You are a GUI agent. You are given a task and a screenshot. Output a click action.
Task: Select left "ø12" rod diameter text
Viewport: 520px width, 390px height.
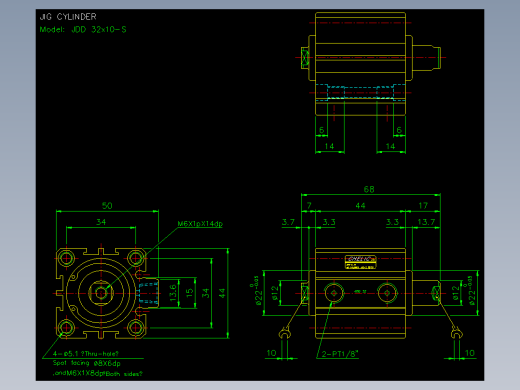[275, 293]
